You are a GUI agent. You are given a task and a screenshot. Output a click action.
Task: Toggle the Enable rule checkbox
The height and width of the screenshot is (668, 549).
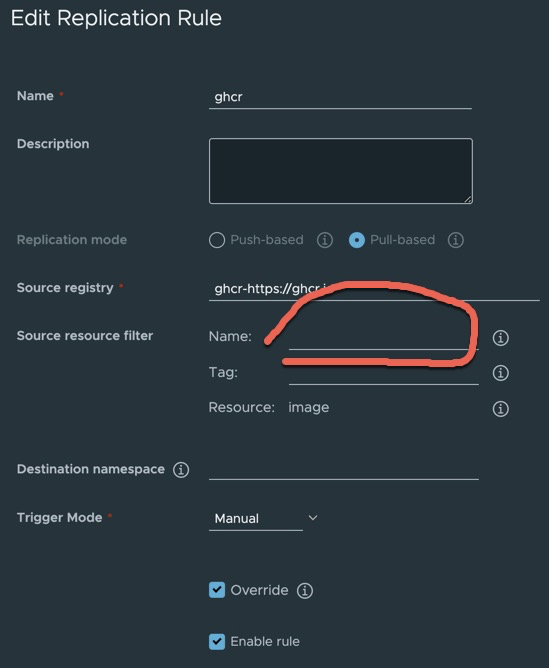tap(217, 641)
